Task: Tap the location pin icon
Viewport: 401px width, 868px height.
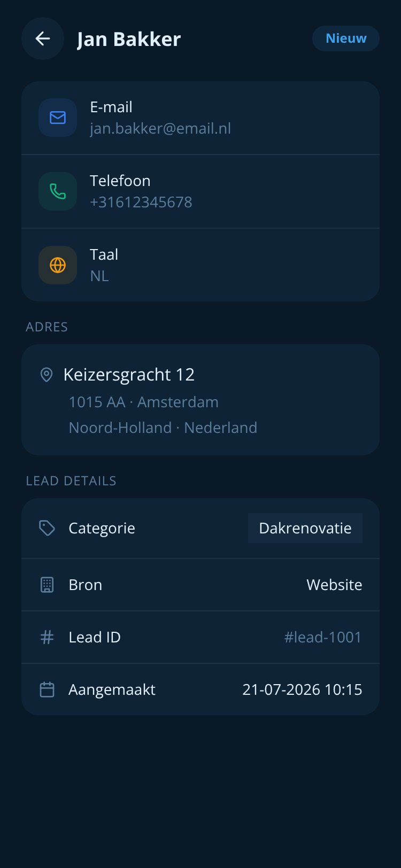Action: pos(47,375)
